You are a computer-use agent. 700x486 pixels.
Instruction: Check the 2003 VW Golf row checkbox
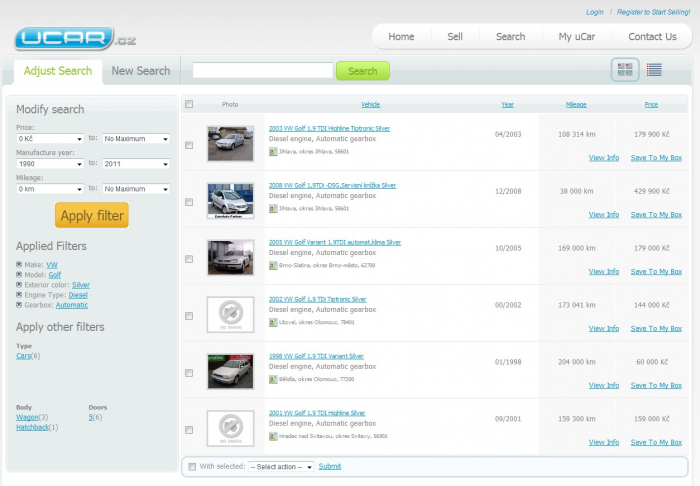point(189,145)
